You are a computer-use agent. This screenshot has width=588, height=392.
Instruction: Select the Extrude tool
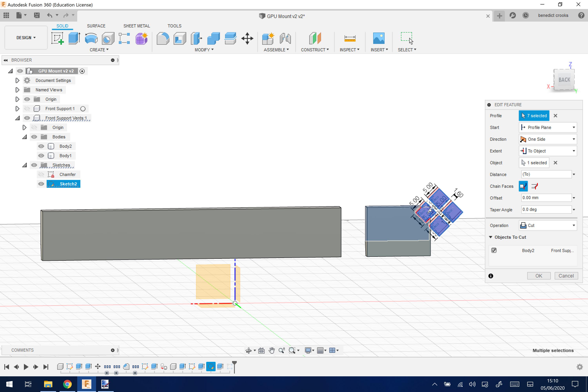click(74, 38)
